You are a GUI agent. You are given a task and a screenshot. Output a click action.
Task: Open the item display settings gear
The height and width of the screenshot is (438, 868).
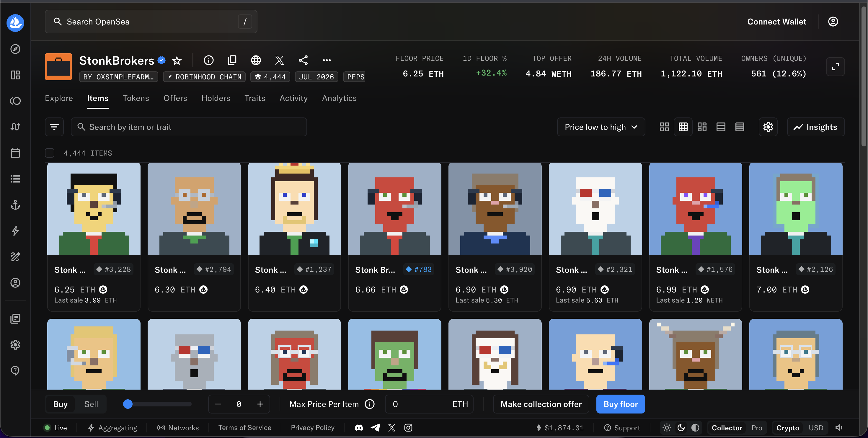click(x=768, y=127)
